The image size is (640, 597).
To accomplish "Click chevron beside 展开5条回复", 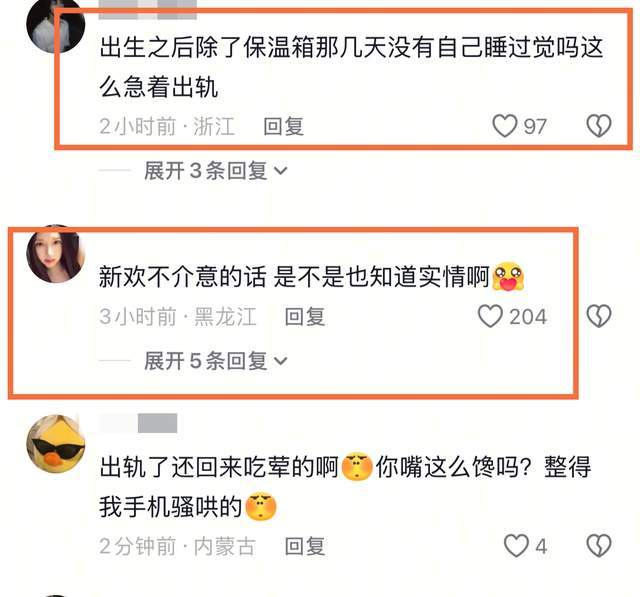I will (x=281, y=361).
